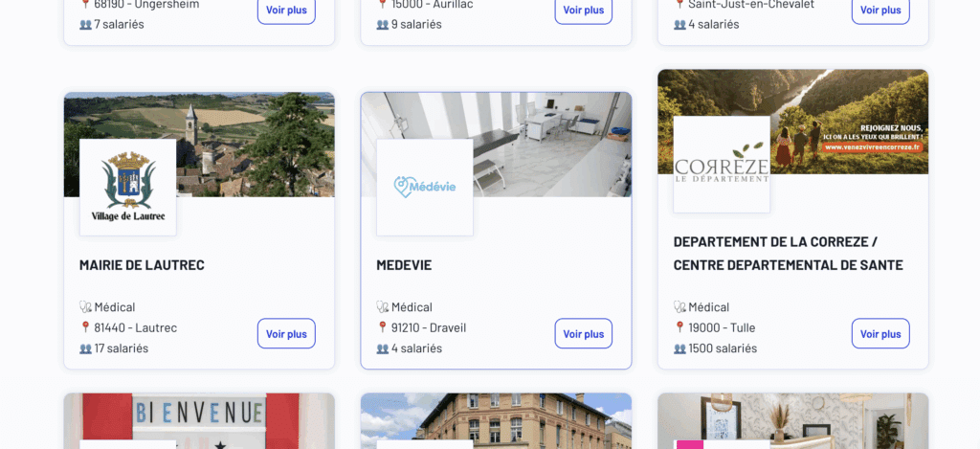Screen dimensions: 980x449
Task: Open Voir plus for Medevie
Action: click(583, 333)
